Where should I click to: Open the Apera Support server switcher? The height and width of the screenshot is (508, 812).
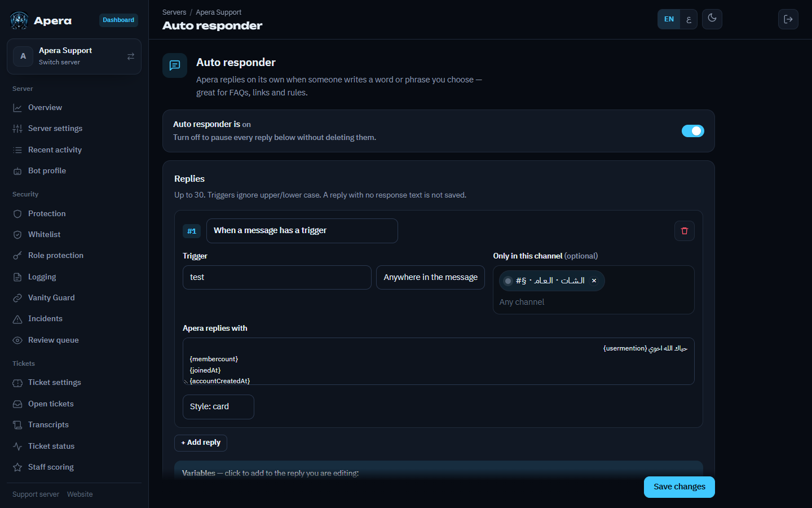74,56
